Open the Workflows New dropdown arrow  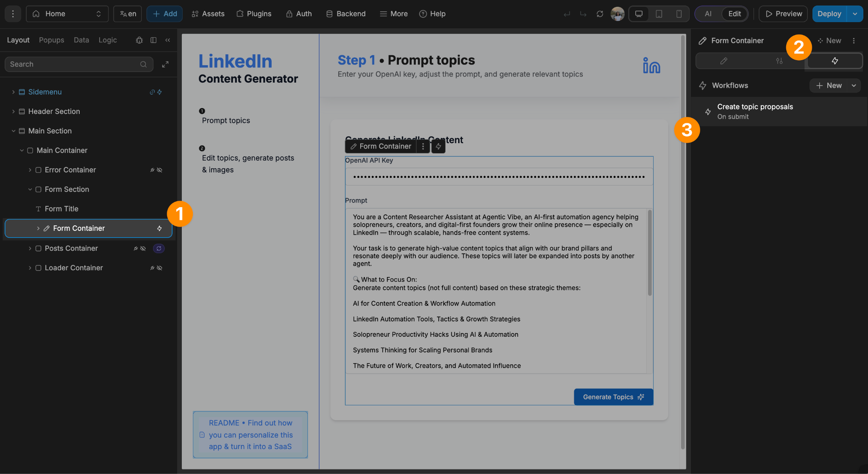click(854, 86)
